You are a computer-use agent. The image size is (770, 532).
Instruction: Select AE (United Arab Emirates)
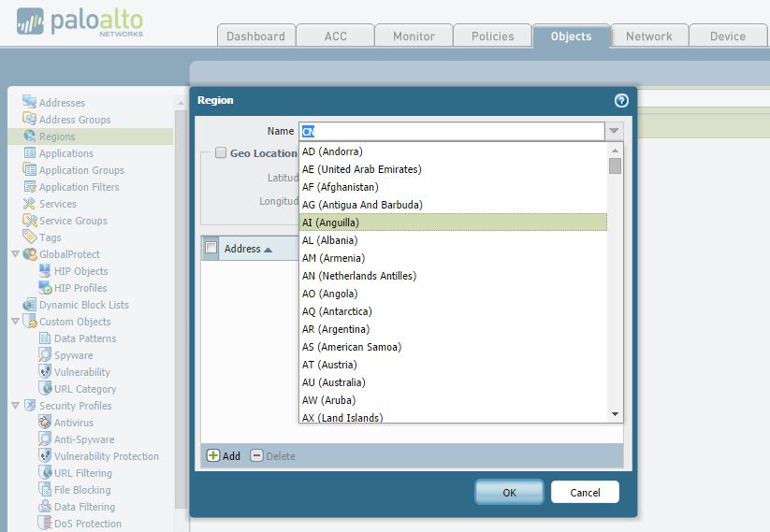(x=453, y=169)
